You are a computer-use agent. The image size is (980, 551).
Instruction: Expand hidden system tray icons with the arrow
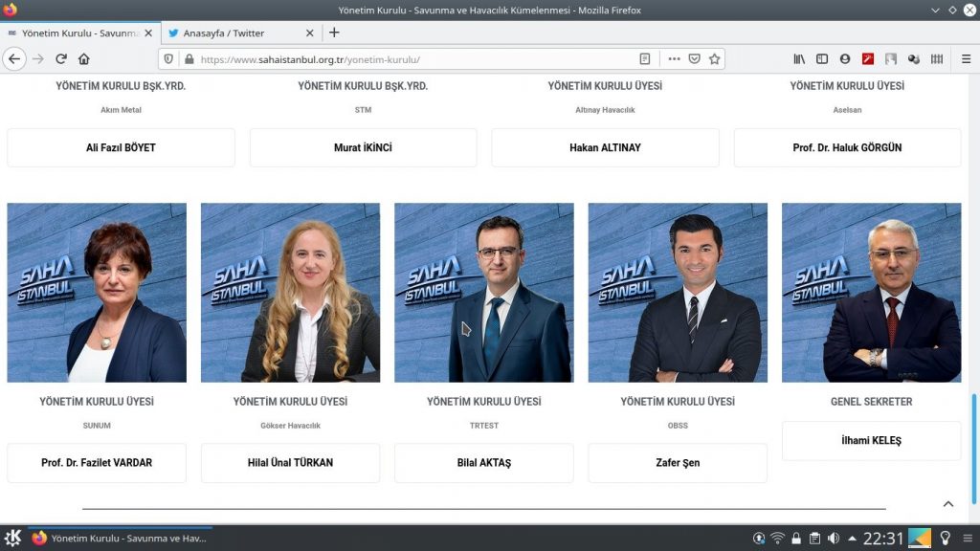point(853,538)
